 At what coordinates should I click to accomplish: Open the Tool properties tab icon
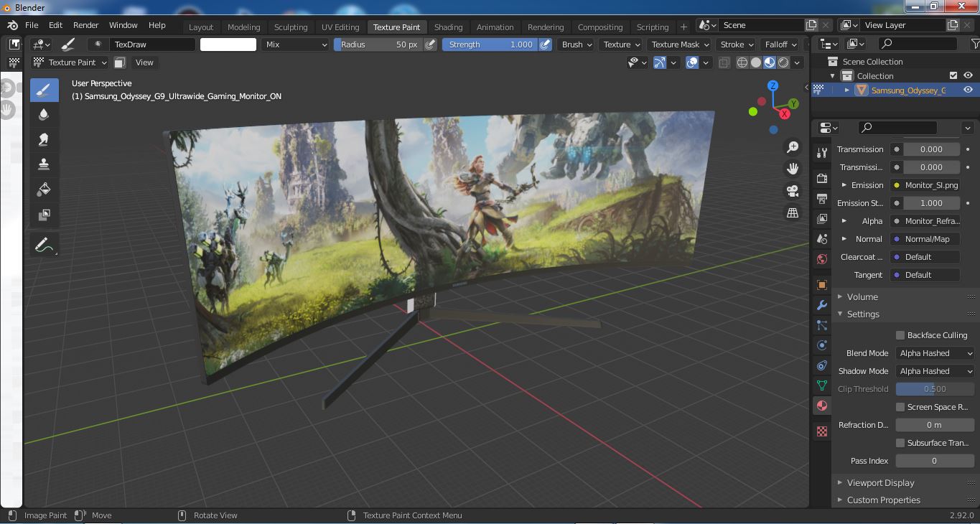[822, 152]
